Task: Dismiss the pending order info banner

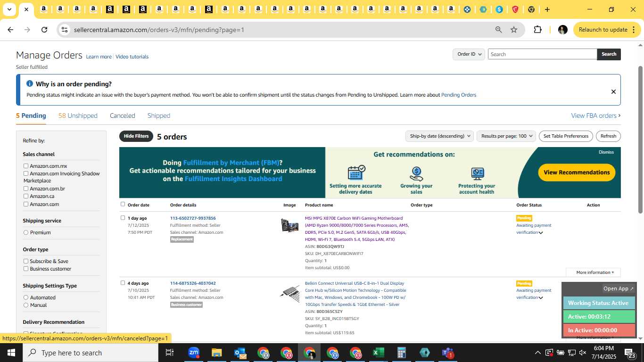Action: click(x=613, y=91)
